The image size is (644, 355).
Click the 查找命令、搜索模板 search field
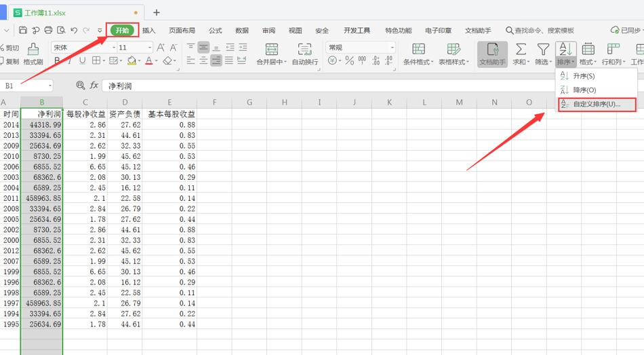tap(540, 31)
